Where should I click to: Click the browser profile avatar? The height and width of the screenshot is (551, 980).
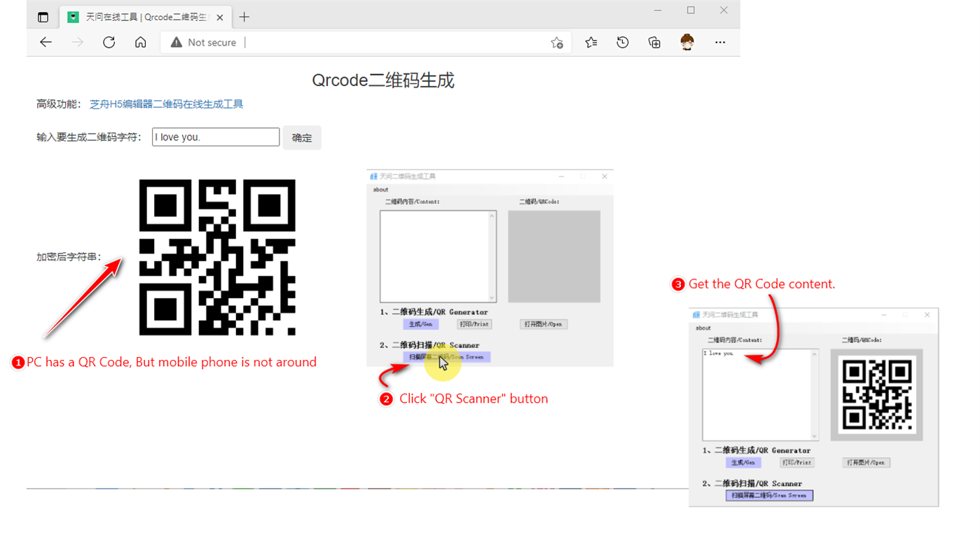[x=687, y=42]
